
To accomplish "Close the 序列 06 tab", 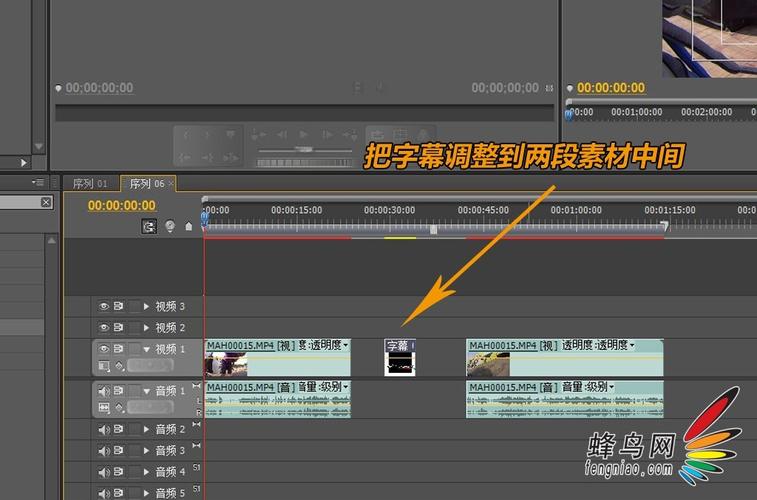I will point(171,183).
